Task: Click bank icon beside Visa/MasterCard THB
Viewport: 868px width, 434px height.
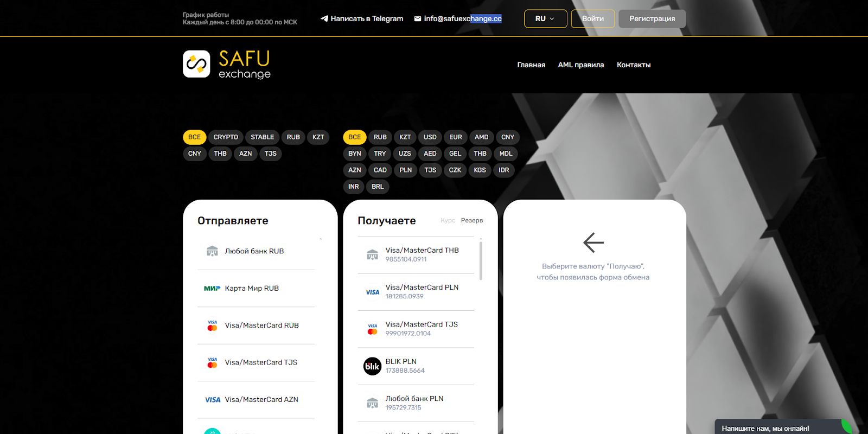Action: pos(372,255)
